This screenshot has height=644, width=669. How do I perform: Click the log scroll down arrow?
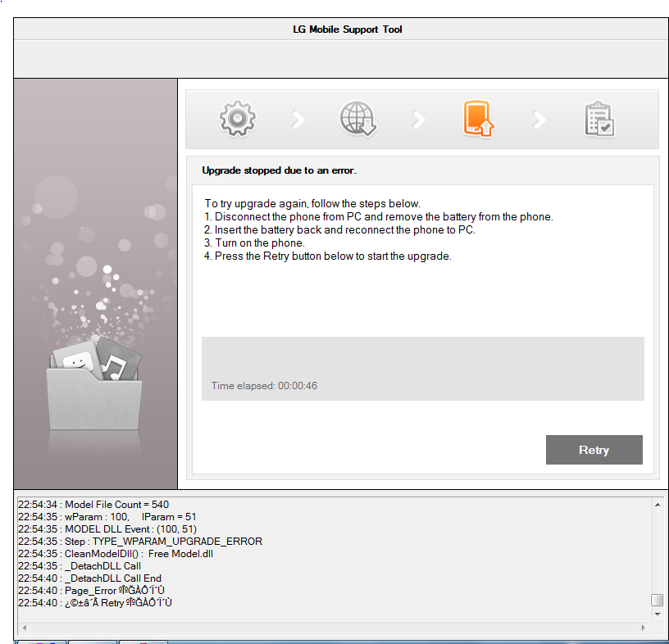coord(658,615)
